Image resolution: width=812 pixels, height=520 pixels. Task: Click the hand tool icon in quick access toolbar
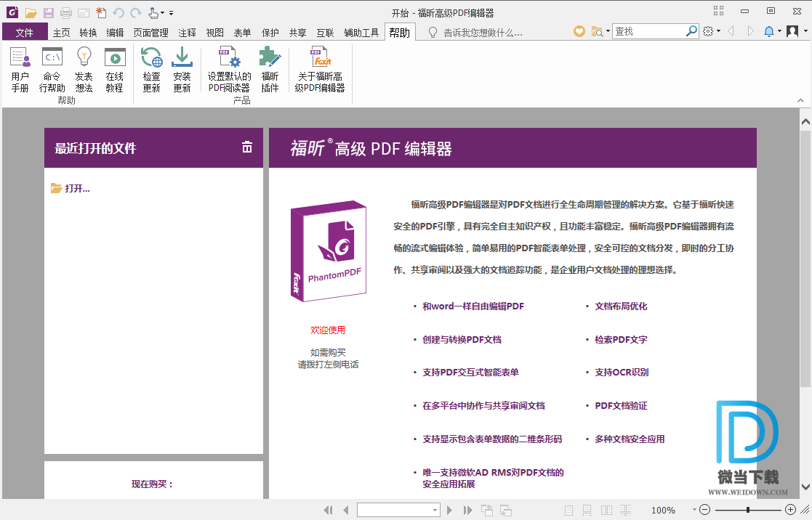pyautogui.click(x=153, y=12)
